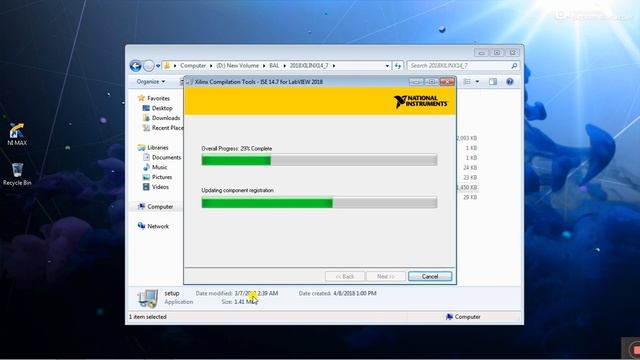Viewport: 640px width, 360px height.
Task: Expand address bar history dropdown
Action: point(387,66)
